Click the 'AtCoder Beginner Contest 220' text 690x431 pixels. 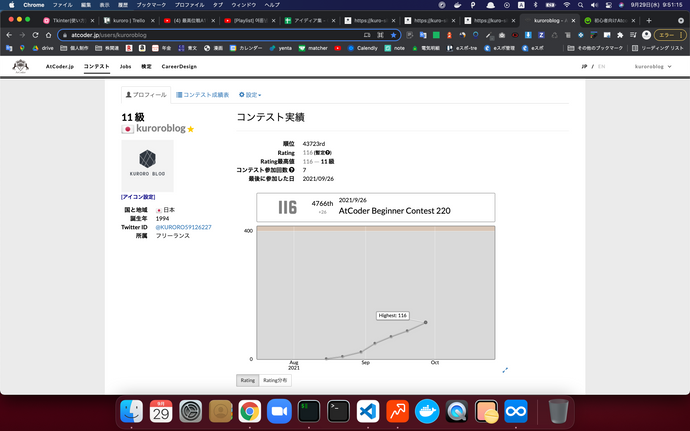pyautogui.click(x=394, y=211)
